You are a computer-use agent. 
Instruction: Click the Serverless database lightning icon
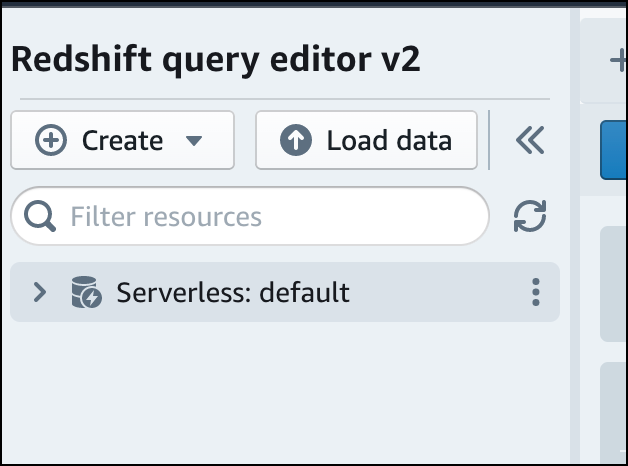pyautogui.click(x=85, y=293)
